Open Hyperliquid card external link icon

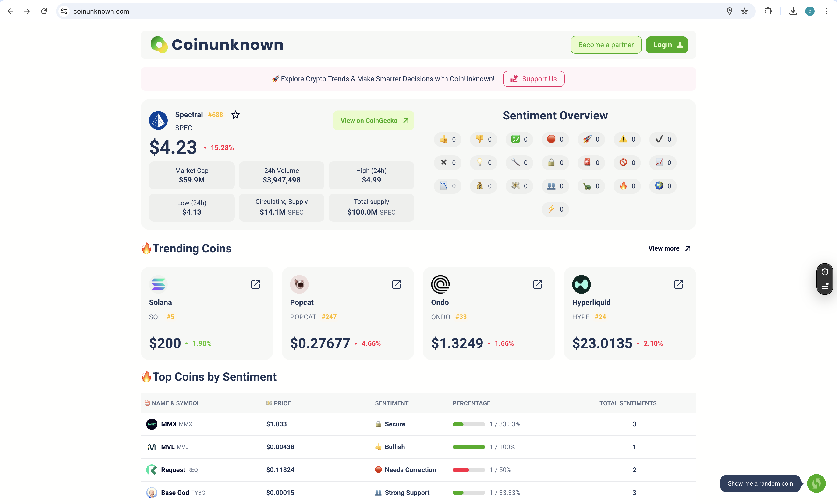[678, 284]
